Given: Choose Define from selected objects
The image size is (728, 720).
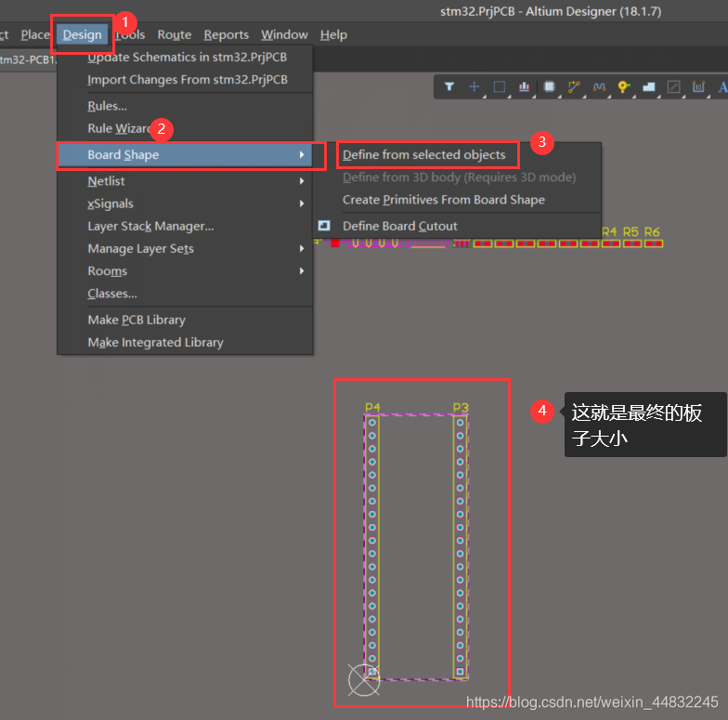Looking at the screenshot, I should point(424,154).
